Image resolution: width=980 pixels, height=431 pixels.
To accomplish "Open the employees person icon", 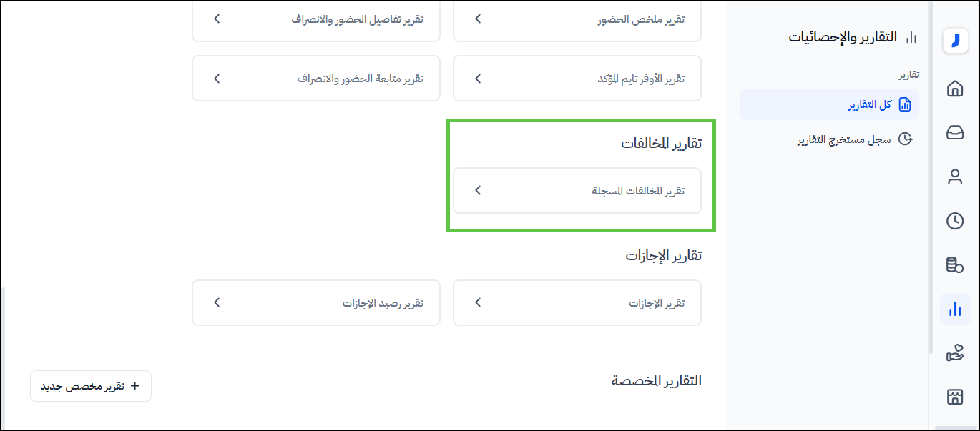I will (954, 177).
